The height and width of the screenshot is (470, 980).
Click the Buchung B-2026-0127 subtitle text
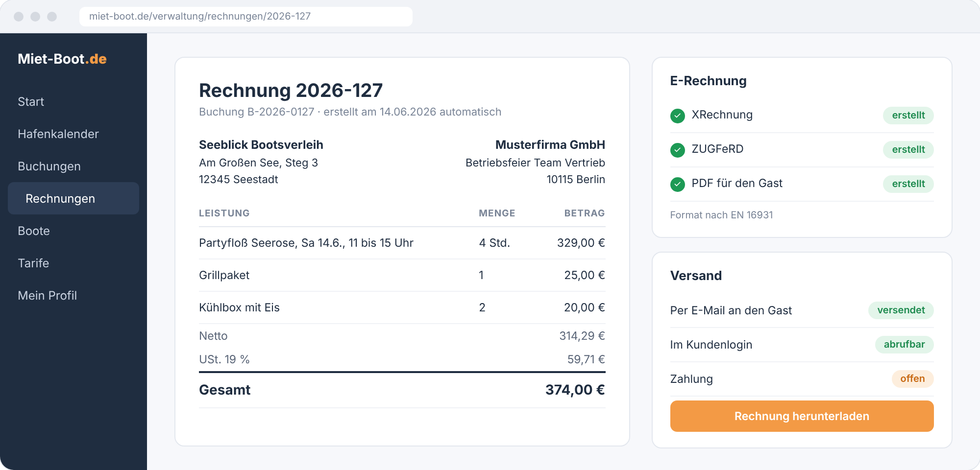pos(350,112)
